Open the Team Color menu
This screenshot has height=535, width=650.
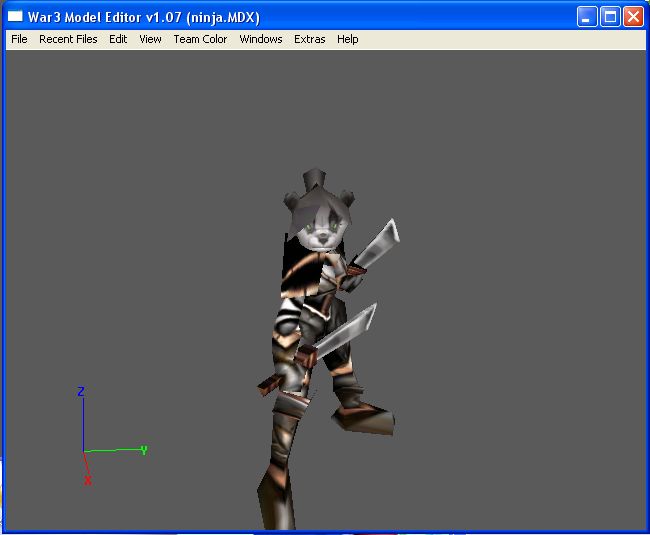tap(200, 39)
